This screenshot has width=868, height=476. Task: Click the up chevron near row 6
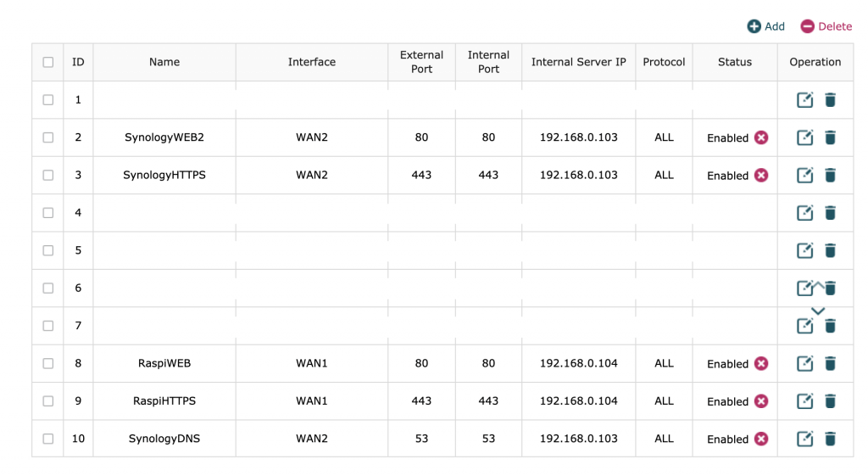818,283
